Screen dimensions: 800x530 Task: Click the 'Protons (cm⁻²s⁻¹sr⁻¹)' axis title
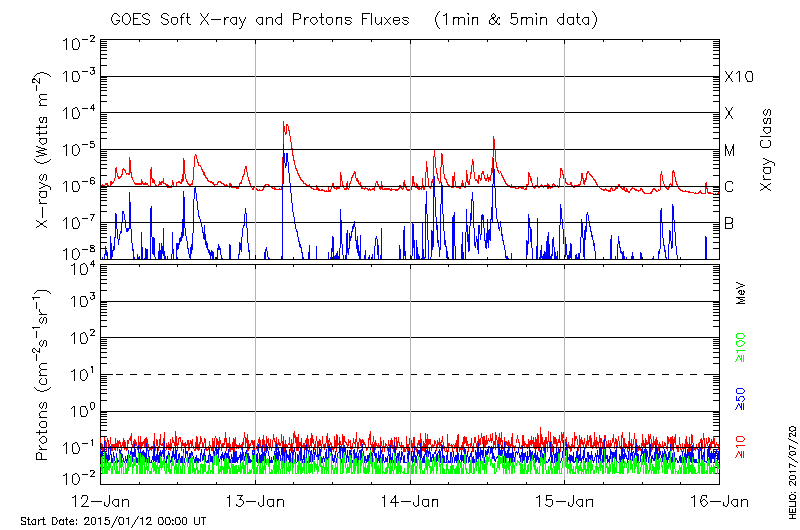click(44, 375)
